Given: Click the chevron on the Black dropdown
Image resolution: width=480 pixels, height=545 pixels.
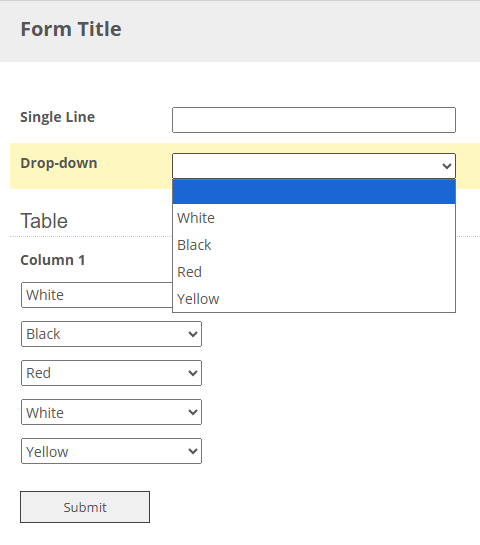Looking at the screenshot, I should coord(193,334).
